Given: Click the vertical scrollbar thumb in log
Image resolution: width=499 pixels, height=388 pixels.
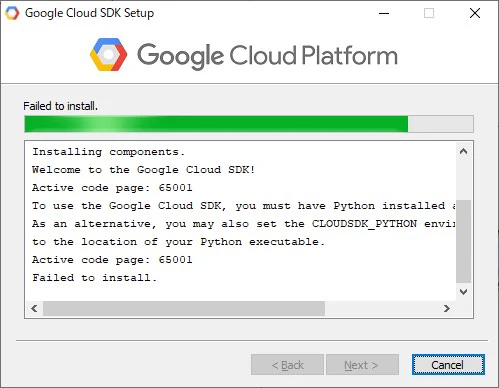Looking at the screenshot, I should pyautogui.click(x=463, y=241).
